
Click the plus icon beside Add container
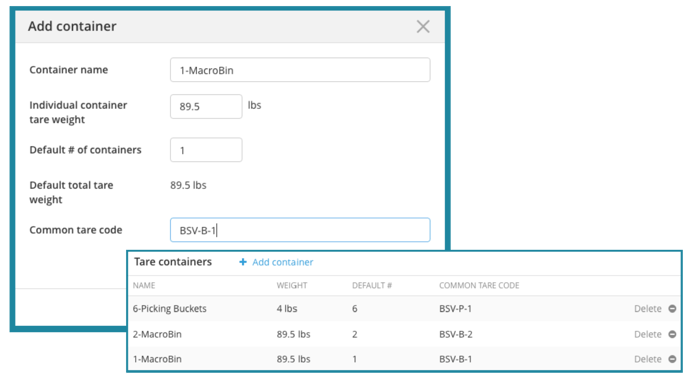click(x=243, y=262)
